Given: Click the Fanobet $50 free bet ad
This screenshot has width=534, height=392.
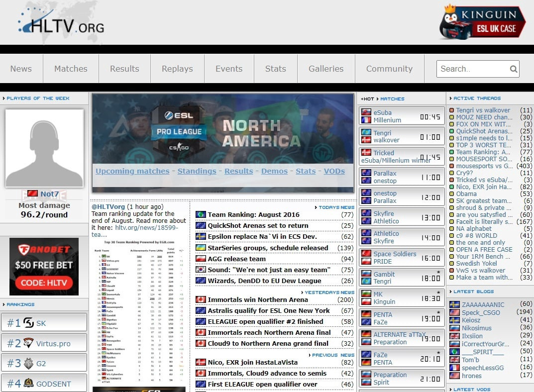Looking at the screenshot, I should [44, 267].
